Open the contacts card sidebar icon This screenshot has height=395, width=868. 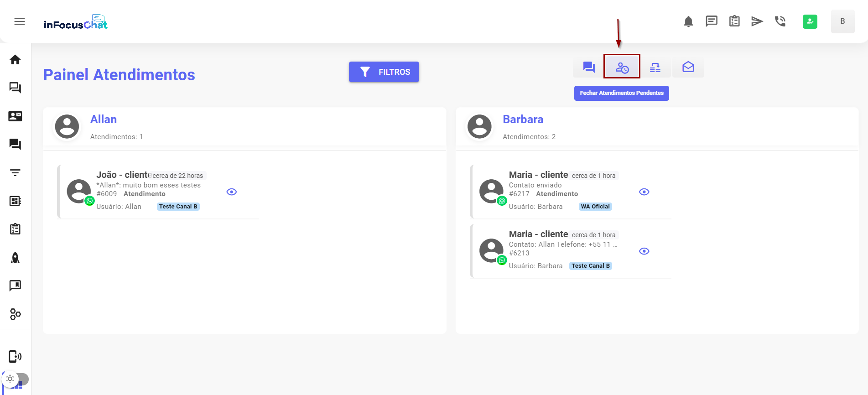(15, 116)
